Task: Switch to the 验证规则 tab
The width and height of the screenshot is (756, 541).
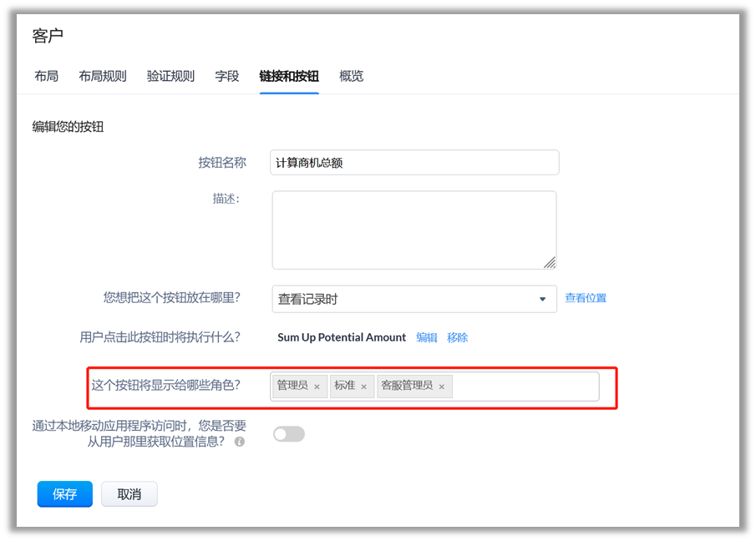Action: [x=170, y=76]
